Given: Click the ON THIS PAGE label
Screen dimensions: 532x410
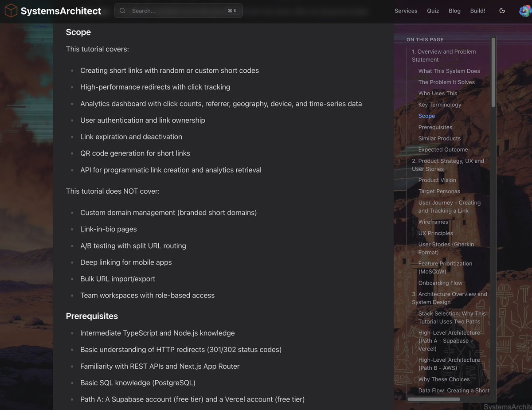Looking at the screenshot, I should [425, 40].
